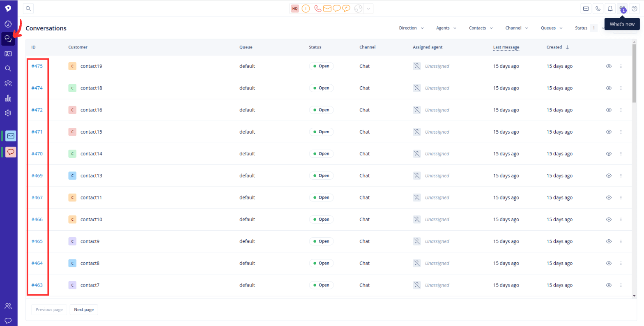Click the Assigned agent column header
Screen dimensions: 644x326
[428, 47]
